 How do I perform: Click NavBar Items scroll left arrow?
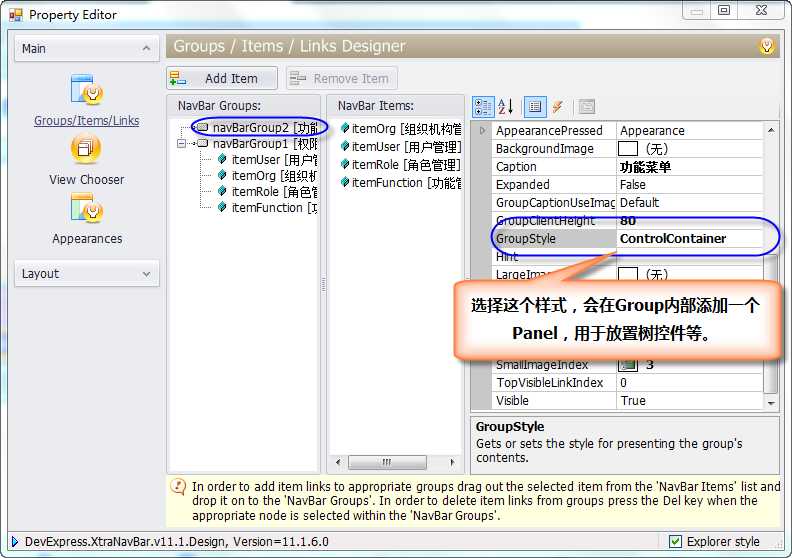(x=338, y=462)
